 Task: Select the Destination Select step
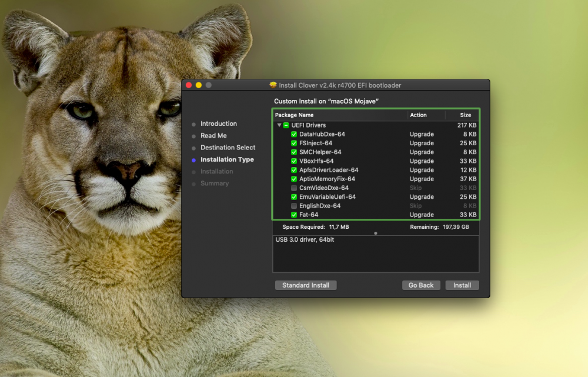click(228, 148)
